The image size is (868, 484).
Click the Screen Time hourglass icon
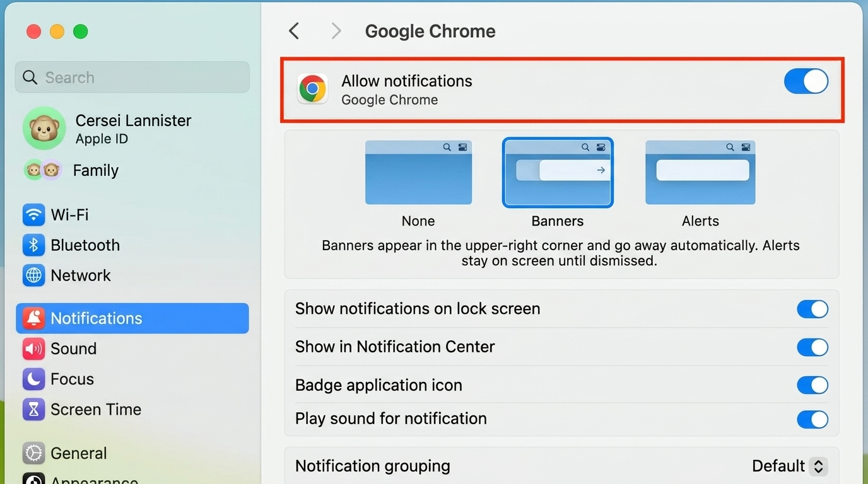[x=33, y=410]
